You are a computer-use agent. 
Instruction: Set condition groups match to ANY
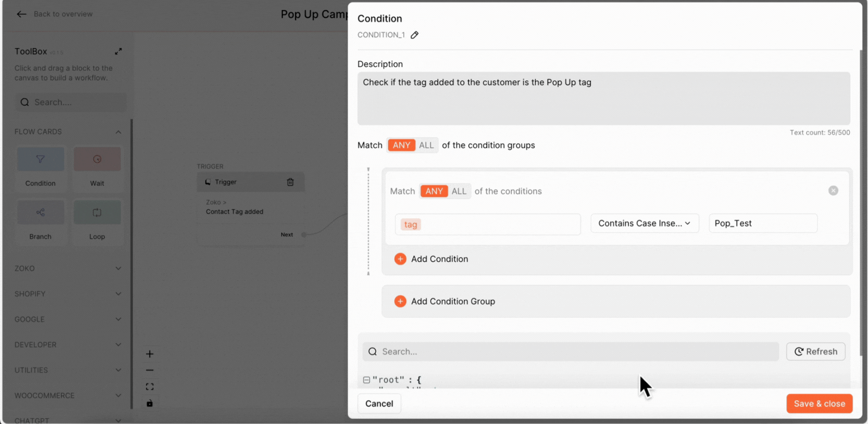(401, 145)
